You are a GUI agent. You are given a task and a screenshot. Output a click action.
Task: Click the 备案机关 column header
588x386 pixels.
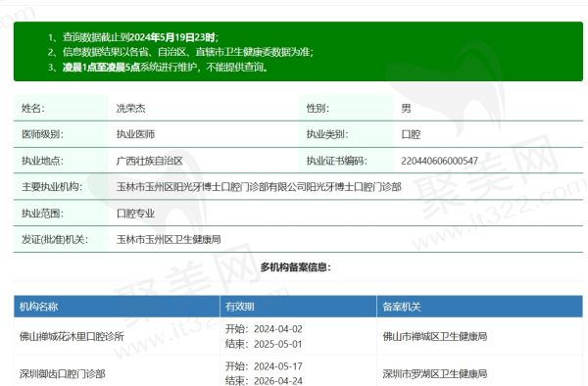tap(479, 307)
